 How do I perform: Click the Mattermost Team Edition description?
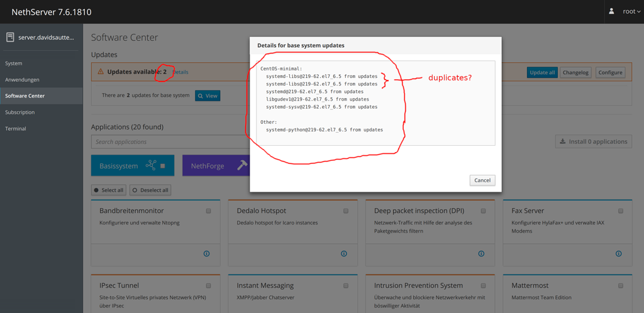click(541, 297)
